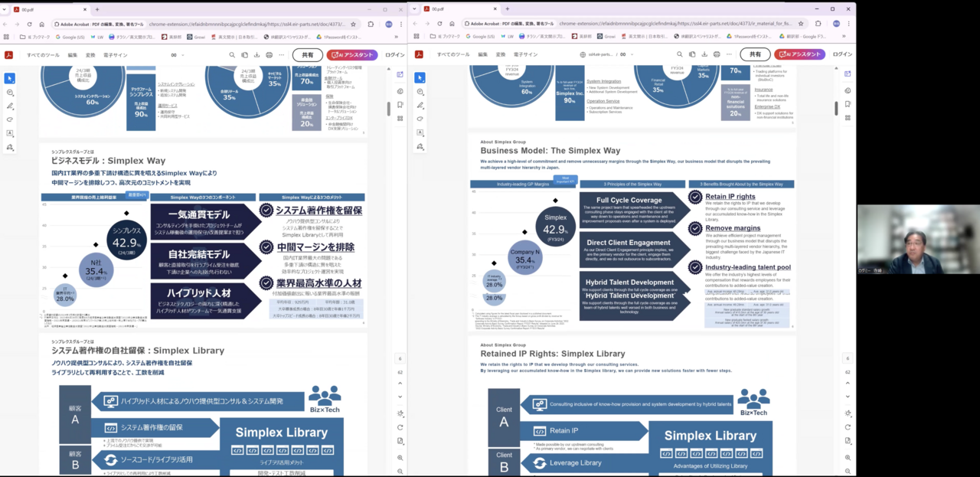The height and width of the screenshot is (477, 980).
Task: Open the signature stamp tool in right window
Action: (420, 147)
